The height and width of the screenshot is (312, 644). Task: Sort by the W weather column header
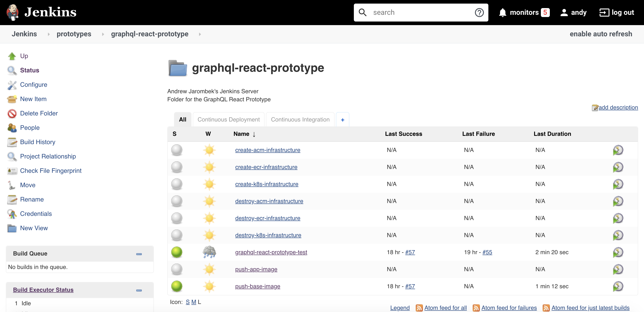pos(208,134)
